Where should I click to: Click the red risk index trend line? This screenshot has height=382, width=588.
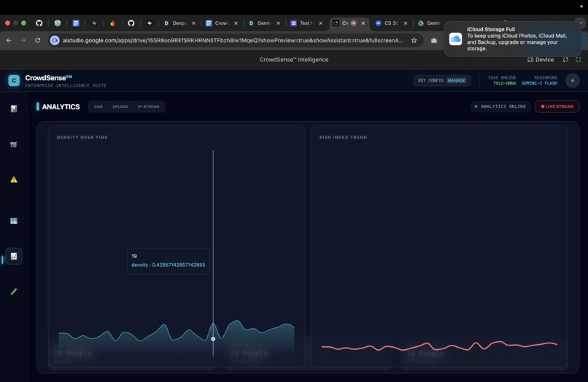438,346
